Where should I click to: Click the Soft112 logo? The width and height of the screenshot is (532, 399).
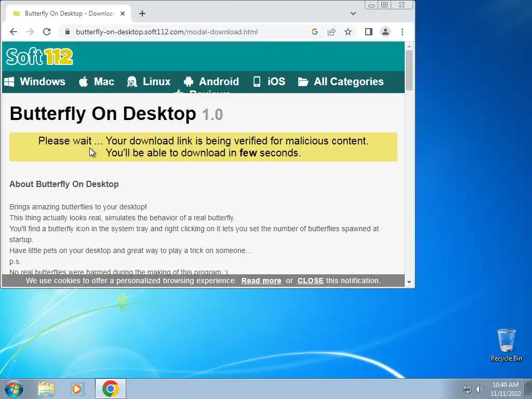39,56
